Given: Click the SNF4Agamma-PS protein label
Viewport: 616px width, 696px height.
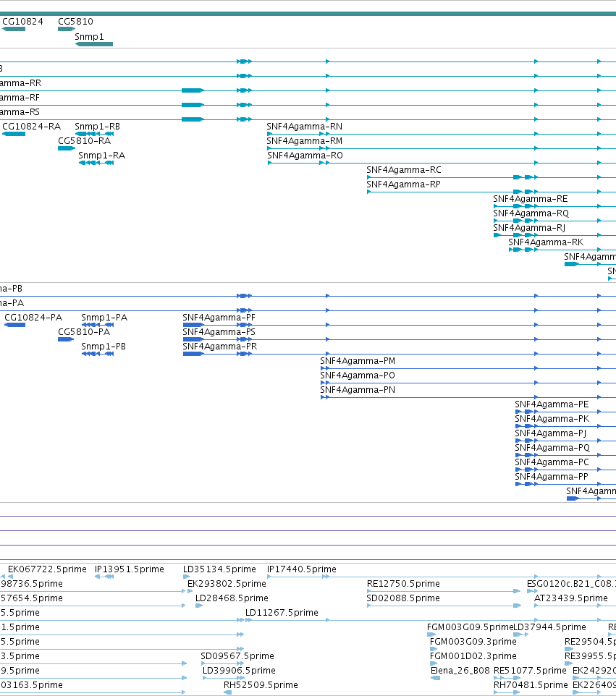Looking at the screenshot, I should [219, 332].
